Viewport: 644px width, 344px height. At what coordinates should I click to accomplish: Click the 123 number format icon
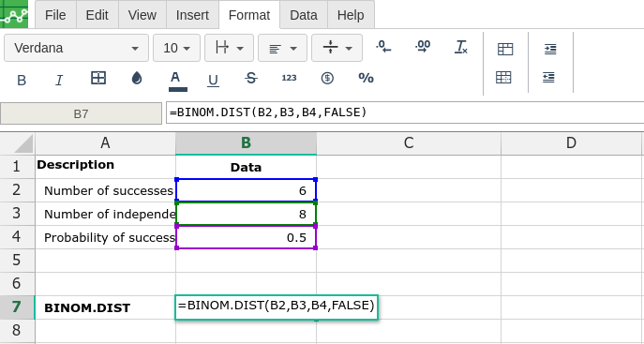(x=289, y=78)
